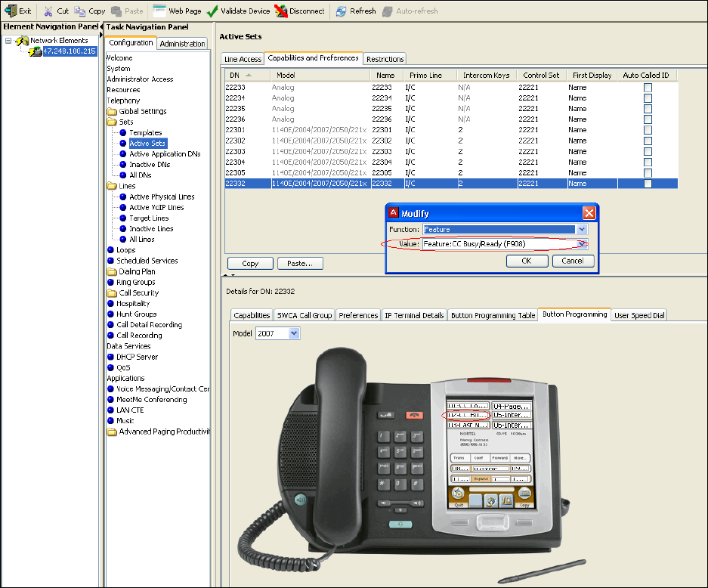708x588 pixels.
Task: Select Templates under Sets
Action: click(145, 133)
